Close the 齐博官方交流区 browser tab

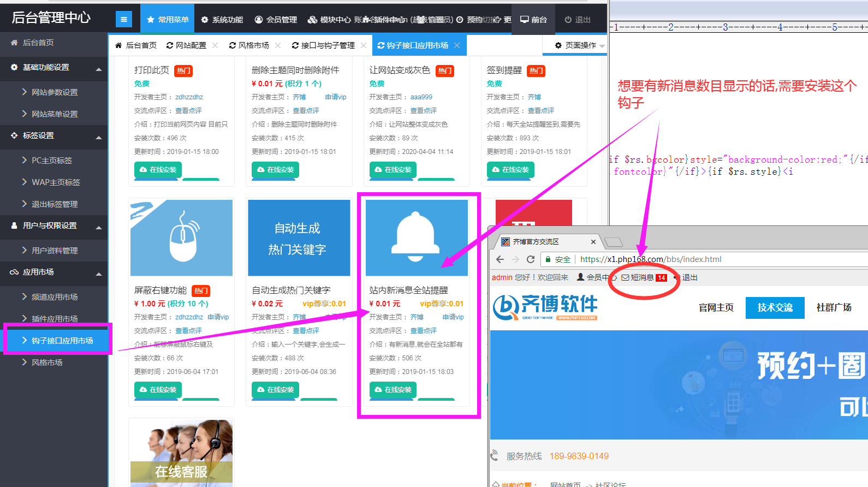coord(593,242)
